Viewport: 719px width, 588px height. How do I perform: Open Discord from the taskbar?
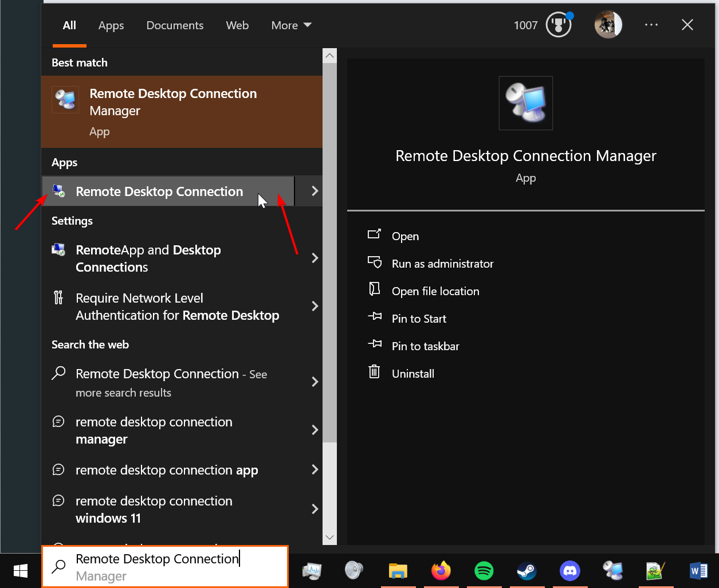click(x=569, y=571)
